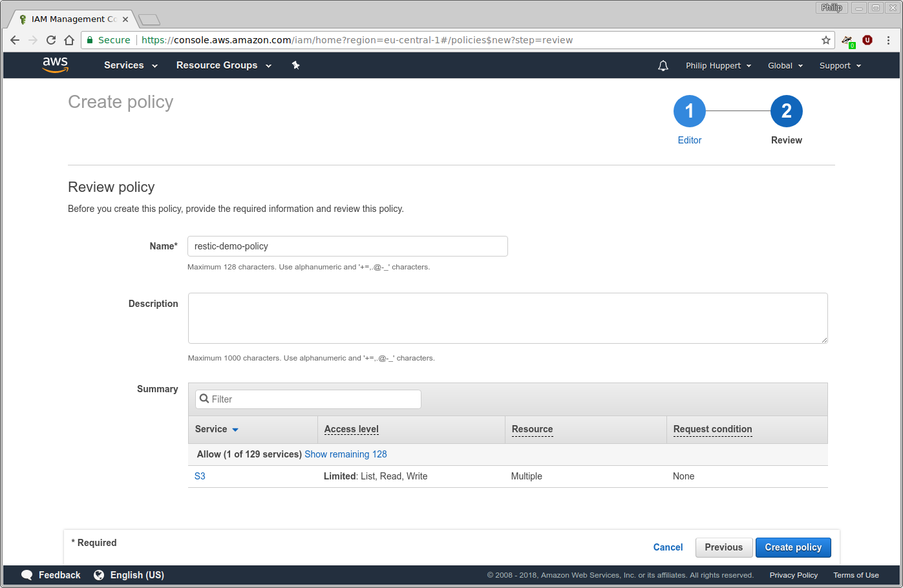Click the uBlock extension icon
Screen dimensions: 903x588
coord(867,40)
